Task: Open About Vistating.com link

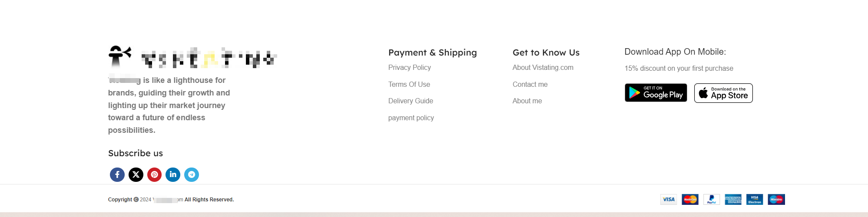Action: [543, 68]
